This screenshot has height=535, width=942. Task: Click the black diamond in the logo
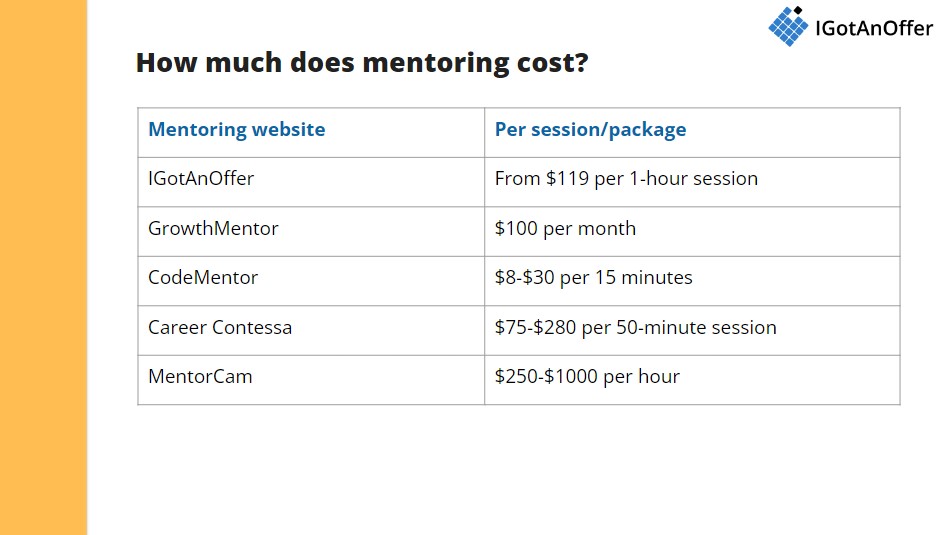coord(798,10)
